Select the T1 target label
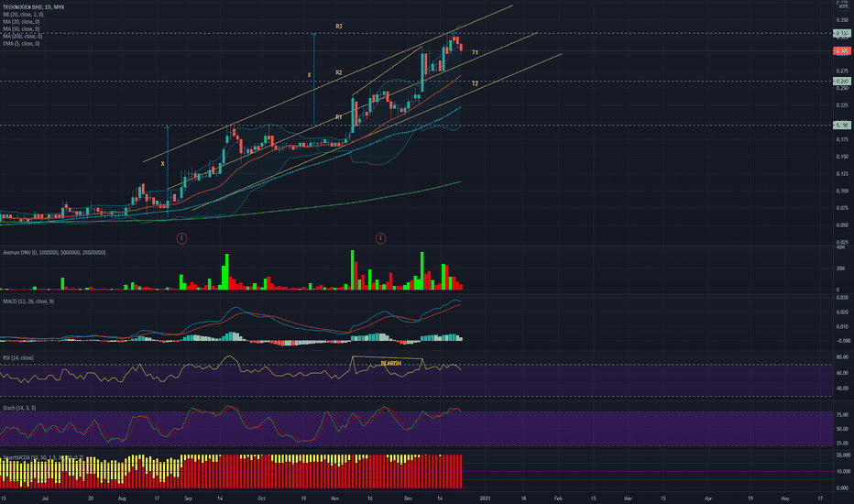This screenshot has height=504, width=854. click(x=475, y=53)
